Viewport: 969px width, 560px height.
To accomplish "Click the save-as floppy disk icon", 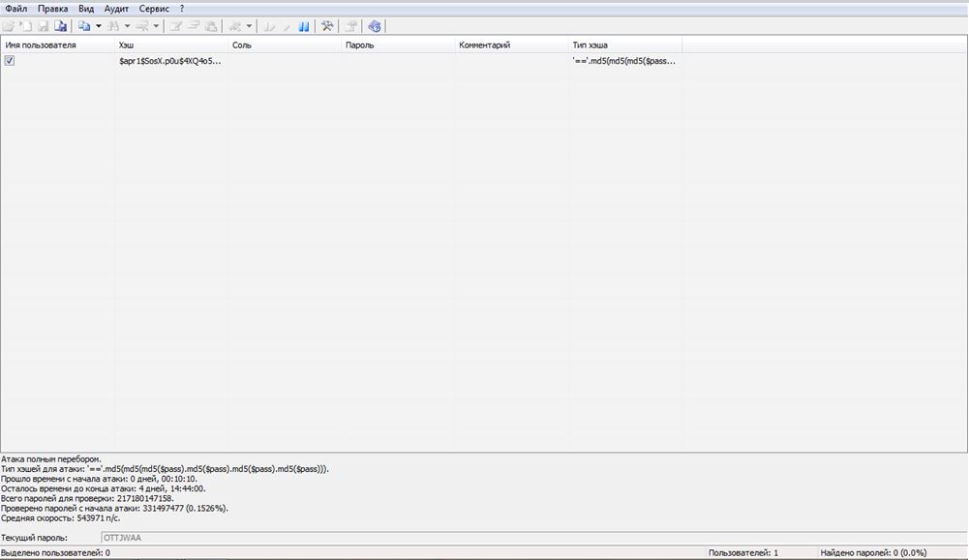I will pos(60,26).
